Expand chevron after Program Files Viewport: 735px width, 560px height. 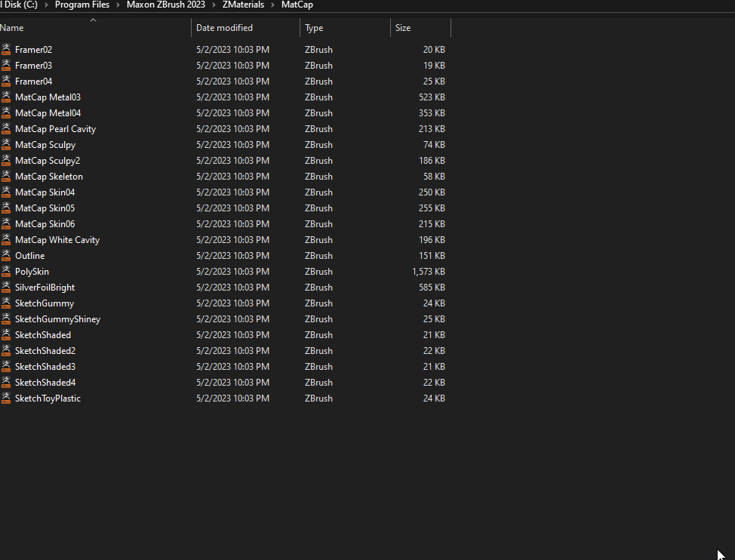tap(118, 5)
